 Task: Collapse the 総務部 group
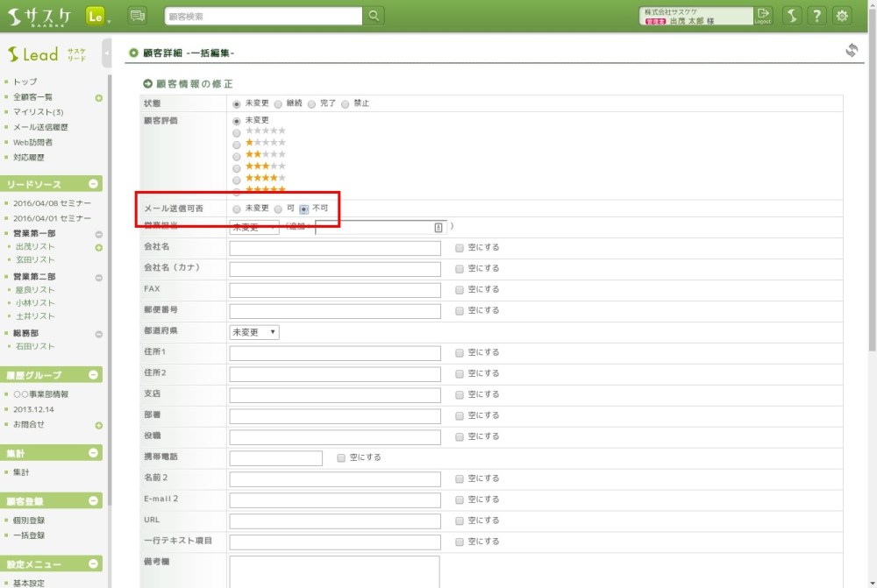tap(99, 334)
